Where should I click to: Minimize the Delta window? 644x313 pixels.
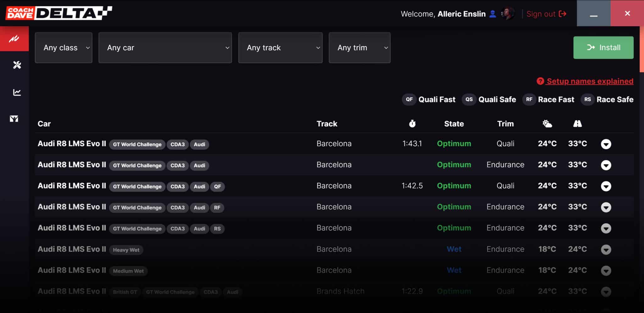pyautogui.click(x=593, y=13)
